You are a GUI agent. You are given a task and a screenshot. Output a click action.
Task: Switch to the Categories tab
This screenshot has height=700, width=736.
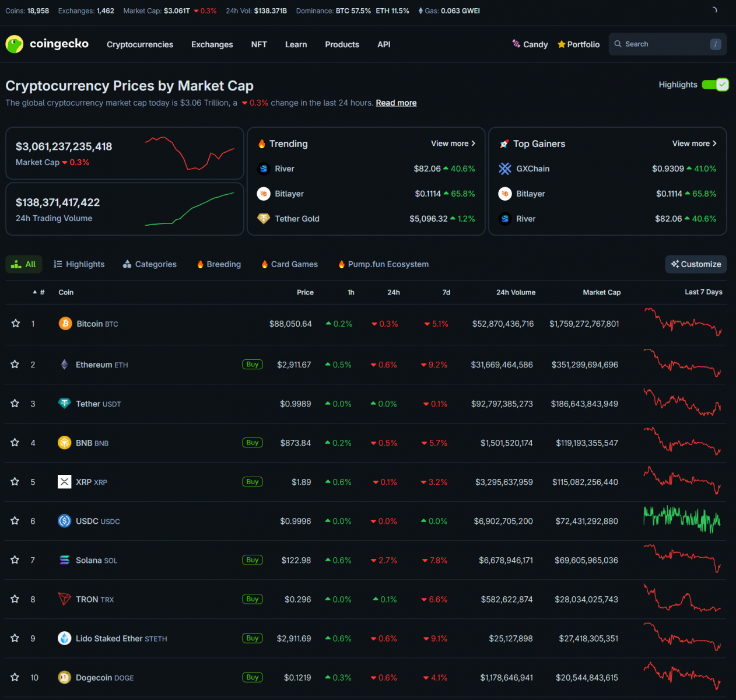pyautogui.click(x=150, y=264)
